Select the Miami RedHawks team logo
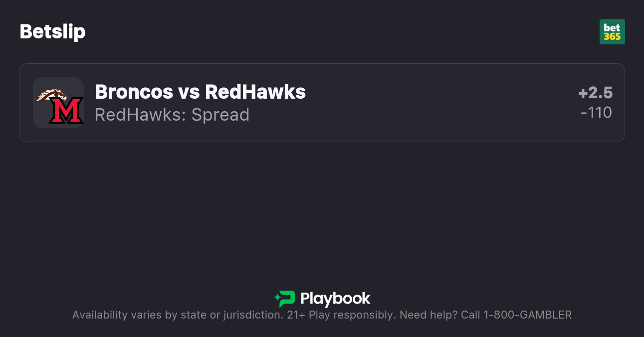 [58, 102]
